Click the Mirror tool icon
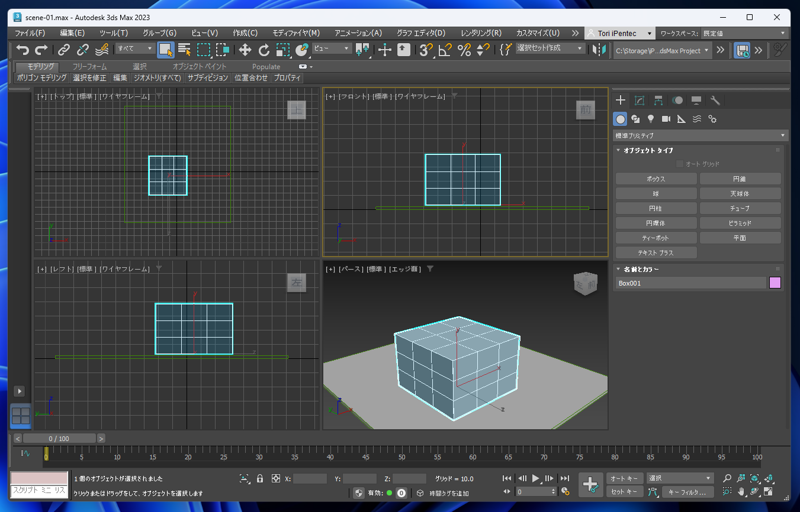The image size is (800, 512). tap(599, 49)
